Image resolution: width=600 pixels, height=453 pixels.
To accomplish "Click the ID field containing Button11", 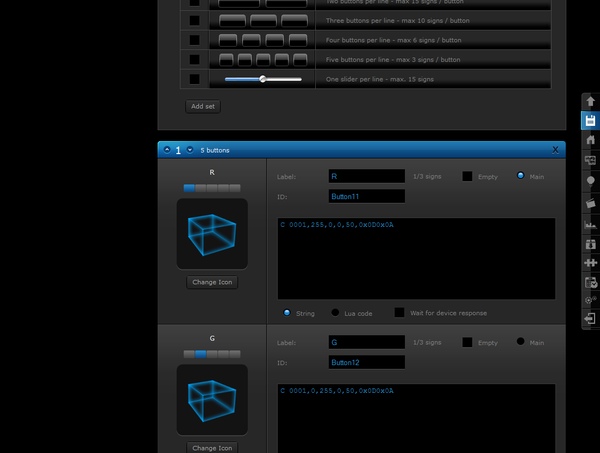I will click(367, 196).
